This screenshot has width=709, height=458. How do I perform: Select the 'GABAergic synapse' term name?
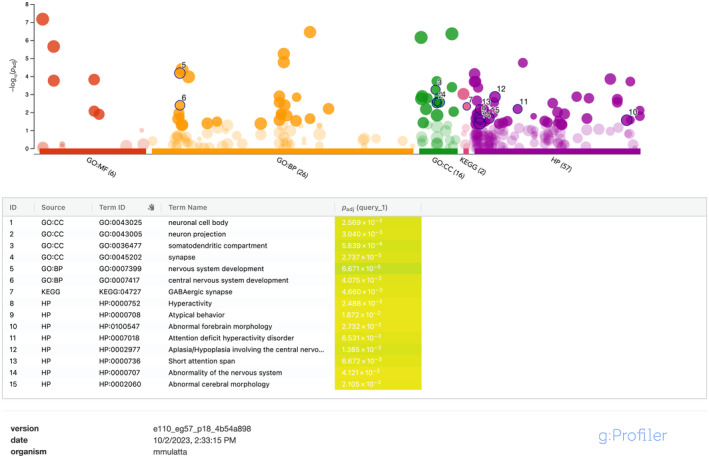tap(200, 292)
